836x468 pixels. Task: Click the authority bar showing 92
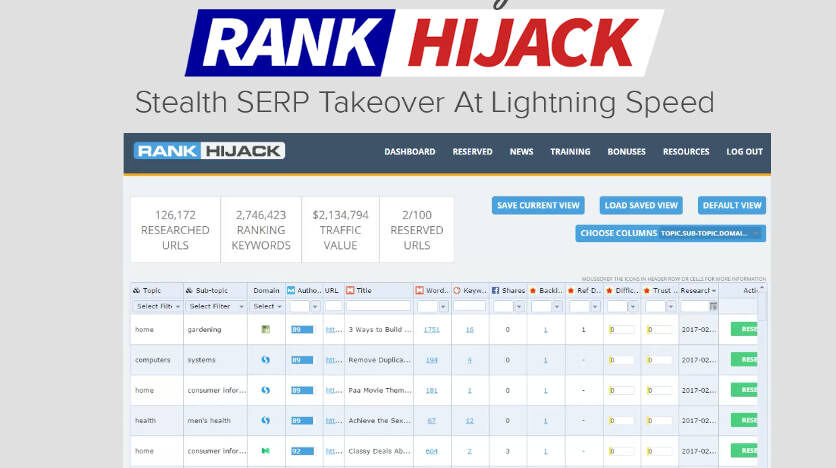(302, 451)
